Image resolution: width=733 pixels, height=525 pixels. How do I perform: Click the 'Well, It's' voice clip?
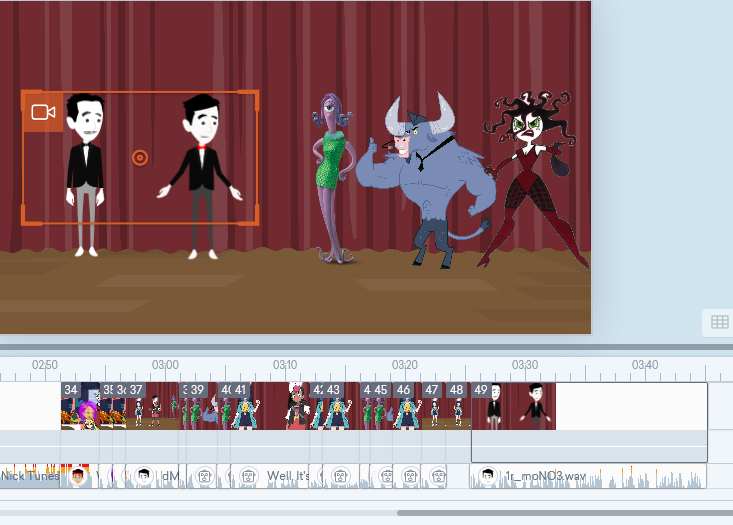pyautogui.click(x=270, y=476)
